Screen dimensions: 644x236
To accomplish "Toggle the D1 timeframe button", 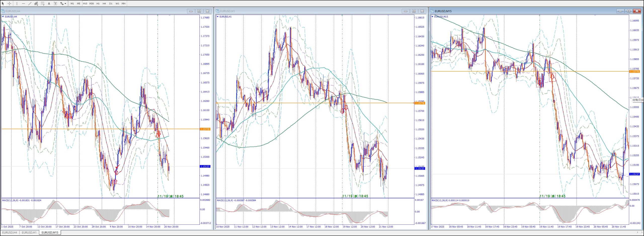I will 111,4.
